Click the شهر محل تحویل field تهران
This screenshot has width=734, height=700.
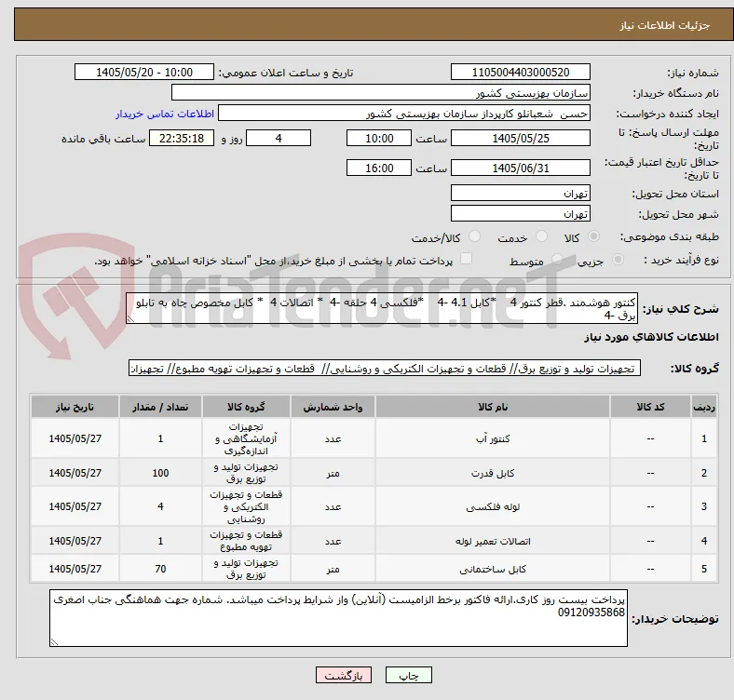click(520, 213)
